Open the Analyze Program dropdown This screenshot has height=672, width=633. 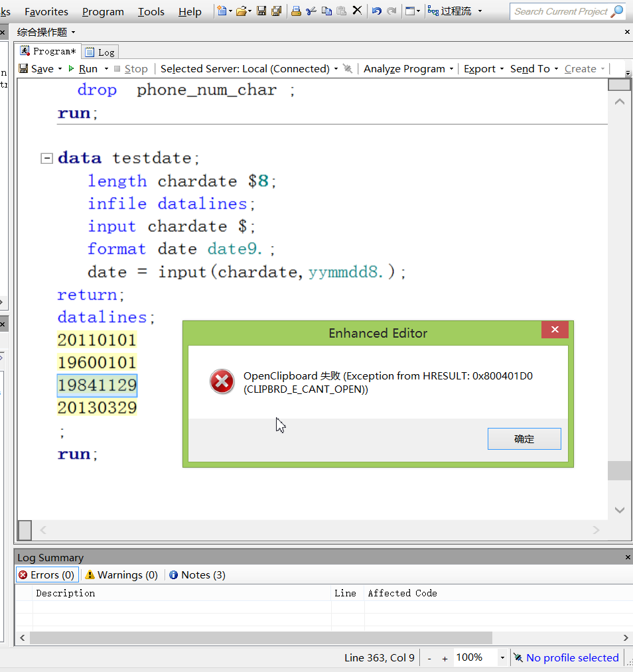451,69
